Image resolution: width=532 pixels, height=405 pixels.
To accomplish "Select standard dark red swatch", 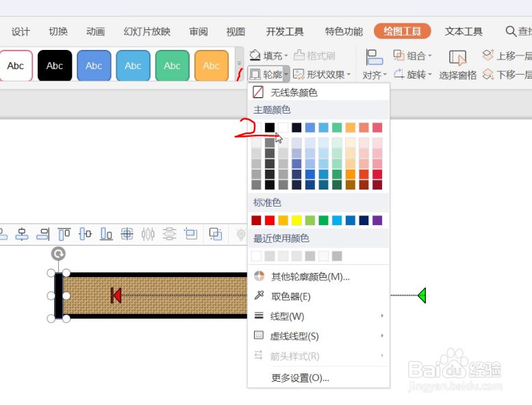I will pyautogui.click(x=256, y=220).
